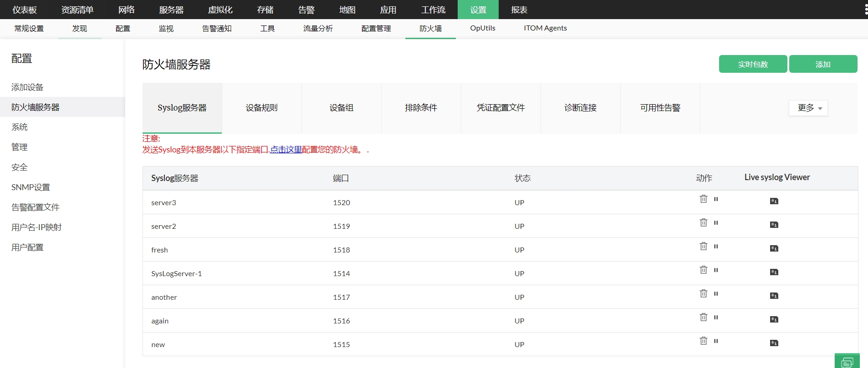
Task: Click port value 1520
Action: [342, 202]
